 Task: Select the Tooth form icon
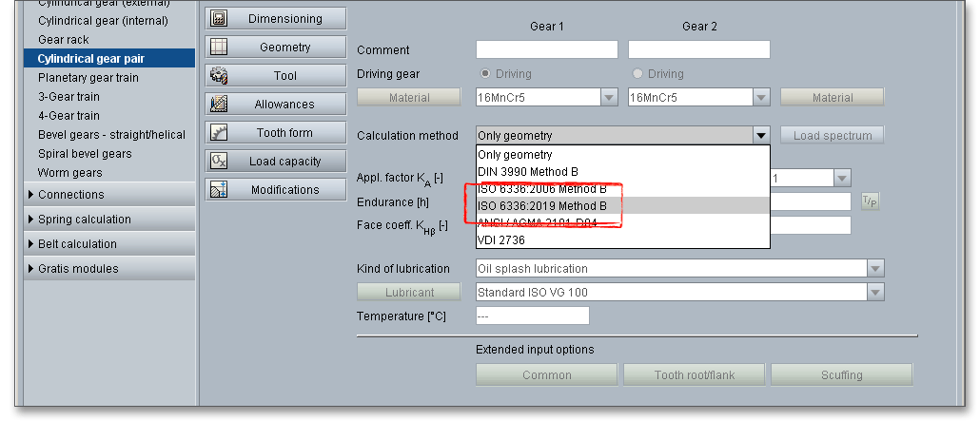click(219, 133)
